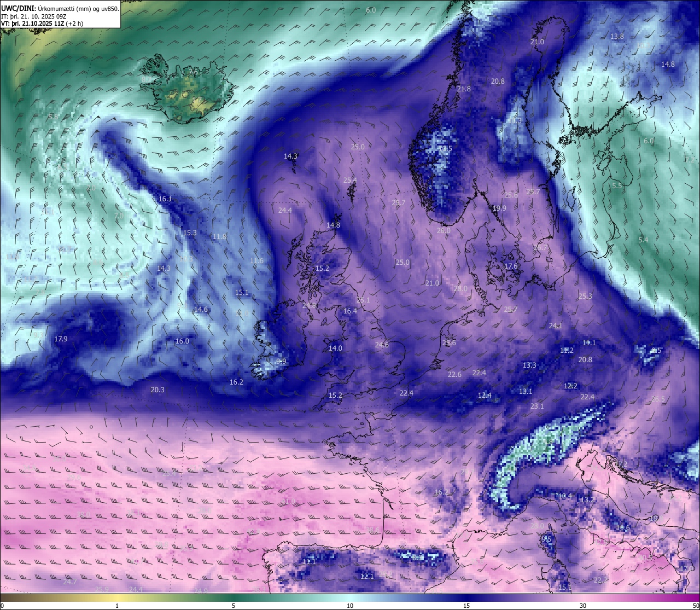Click the 19.9 value label
Viewport: 700px width, 610px height.
point(499,208)
